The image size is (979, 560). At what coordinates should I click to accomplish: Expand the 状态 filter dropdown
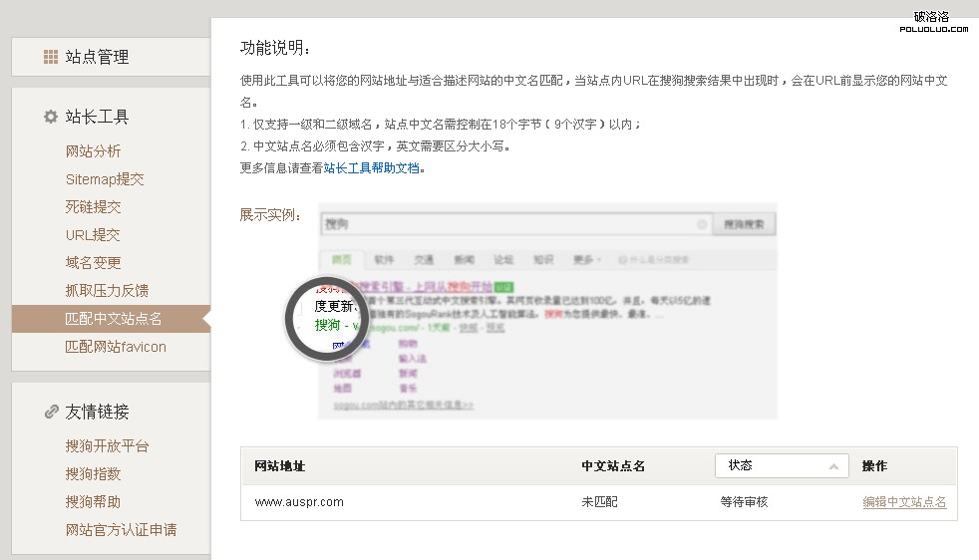tap(782, 465)
